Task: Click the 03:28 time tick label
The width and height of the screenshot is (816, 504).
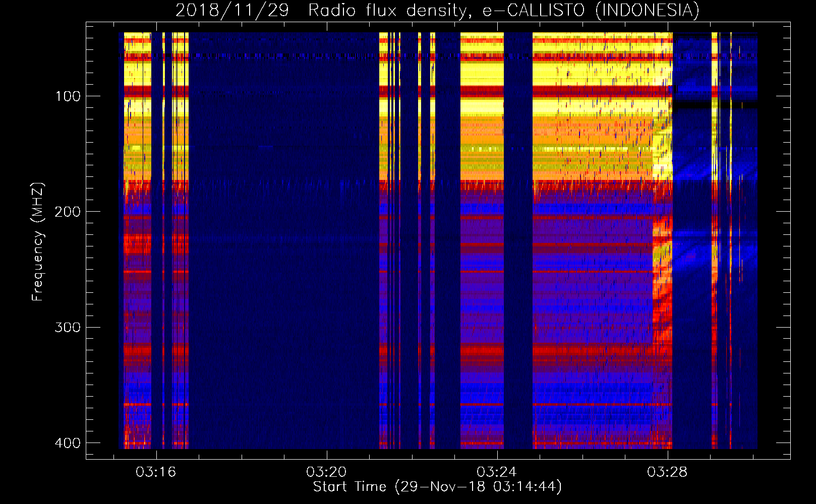Action: tap(667, 472)
